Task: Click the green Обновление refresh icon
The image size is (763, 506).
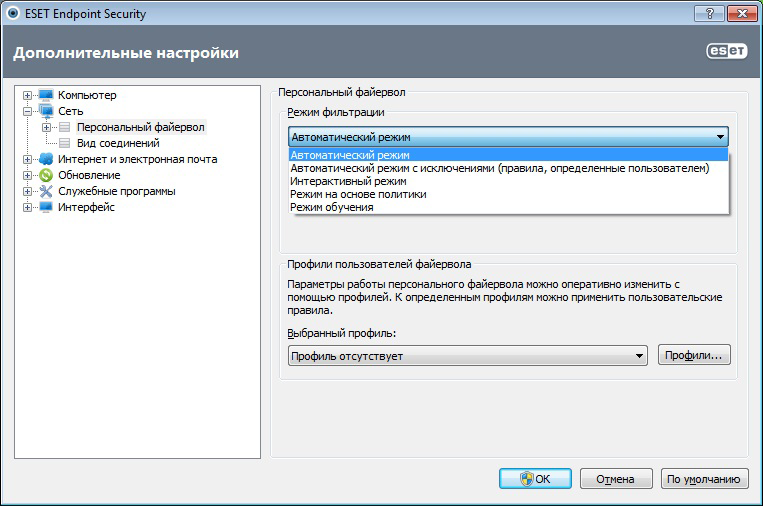Action: 46,175
